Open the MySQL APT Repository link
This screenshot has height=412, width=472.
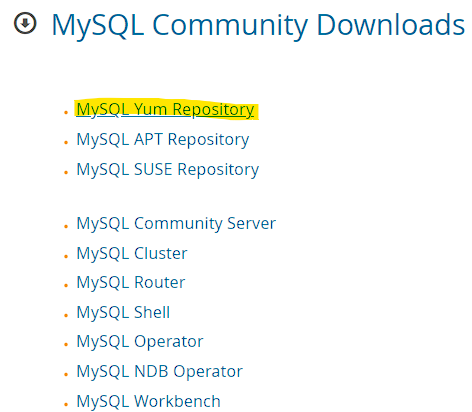[x=163, y=139]
